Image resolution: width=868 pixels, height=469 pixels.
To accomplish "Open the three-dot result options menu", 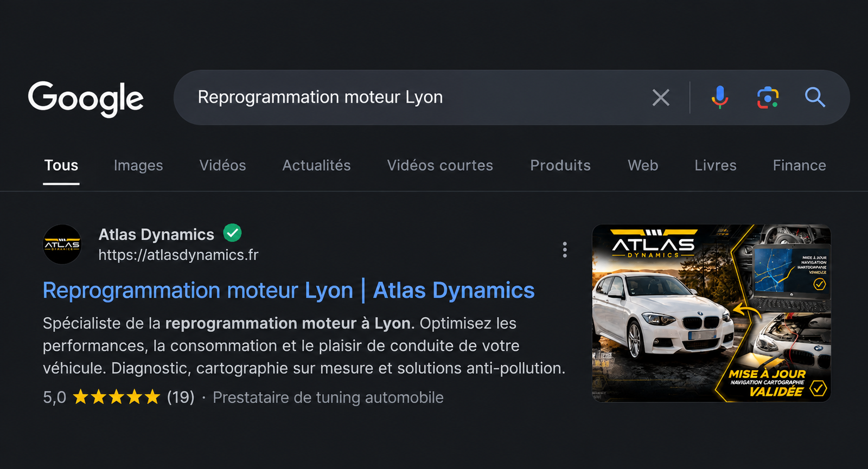I will point(565,249).
